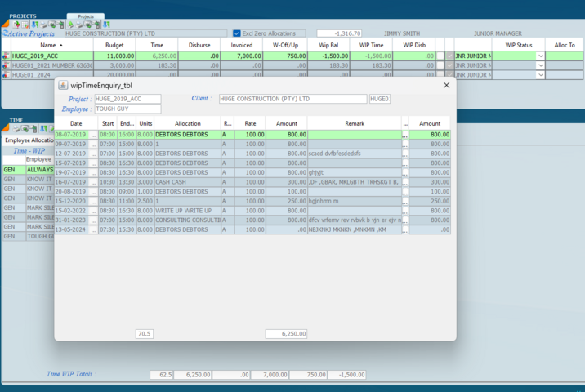This screenshot has width=585, height=392.
Task: Tick the first checkbox in HUGE01_2021 row
Action: pyautogui.click(x=440, y=65)
